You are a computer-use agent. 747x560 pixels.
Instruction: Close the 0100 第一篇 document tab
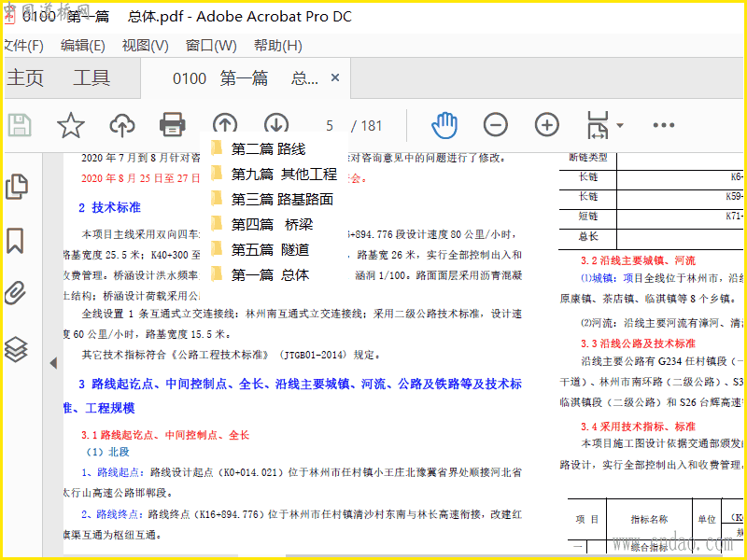pyautogui.click(x=335, y=77)
